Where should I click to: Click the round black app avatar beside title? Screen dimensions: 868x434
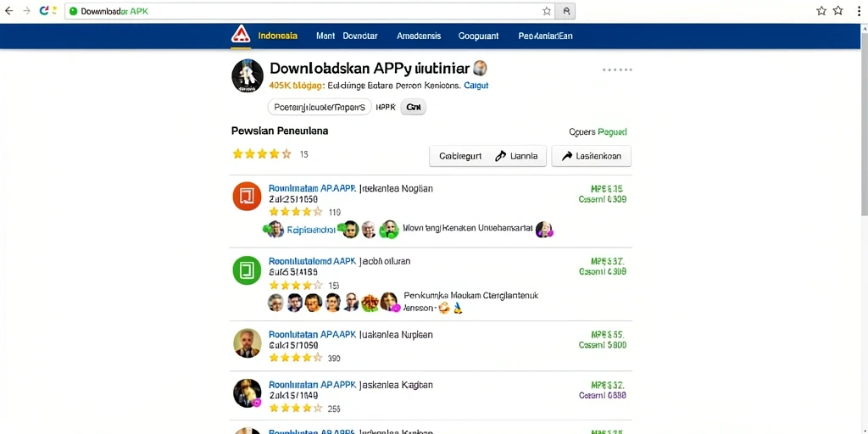coord(247,75)
